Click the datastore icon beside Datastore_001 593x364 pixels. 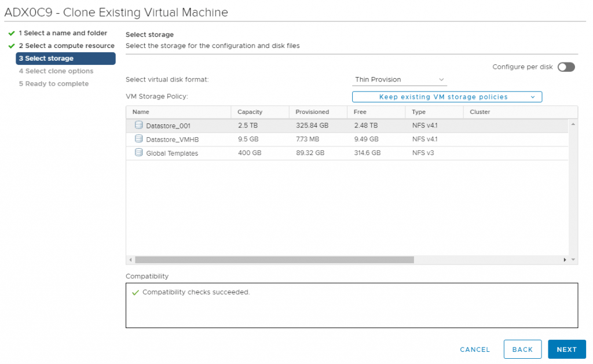(x=138, y=125)
